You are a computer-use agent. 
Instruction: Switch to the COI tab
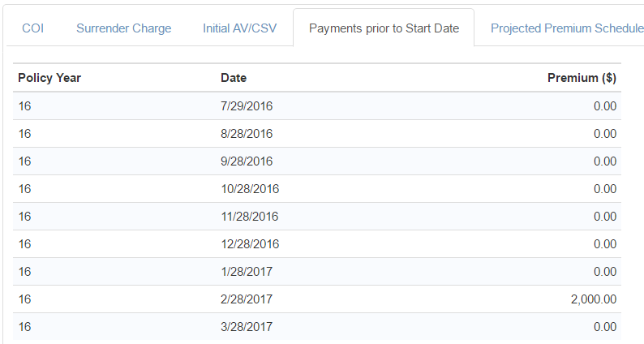coord(32,28)
